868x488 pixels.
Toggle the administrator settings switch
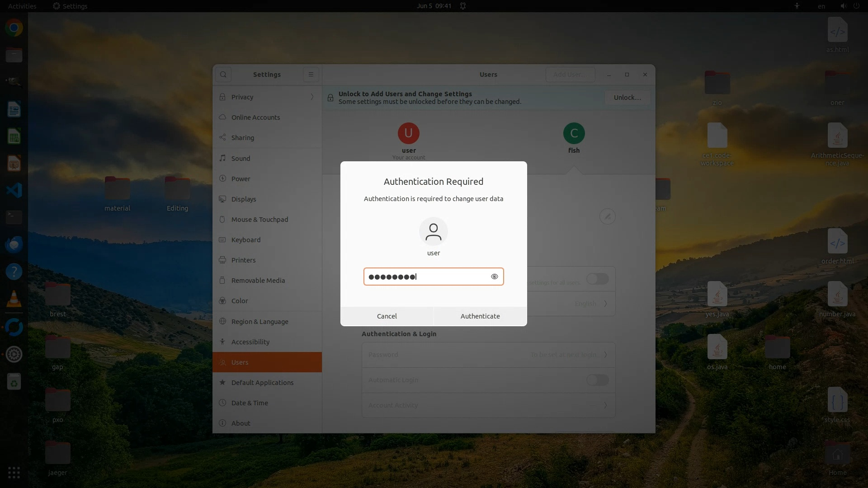pos(597,279)
